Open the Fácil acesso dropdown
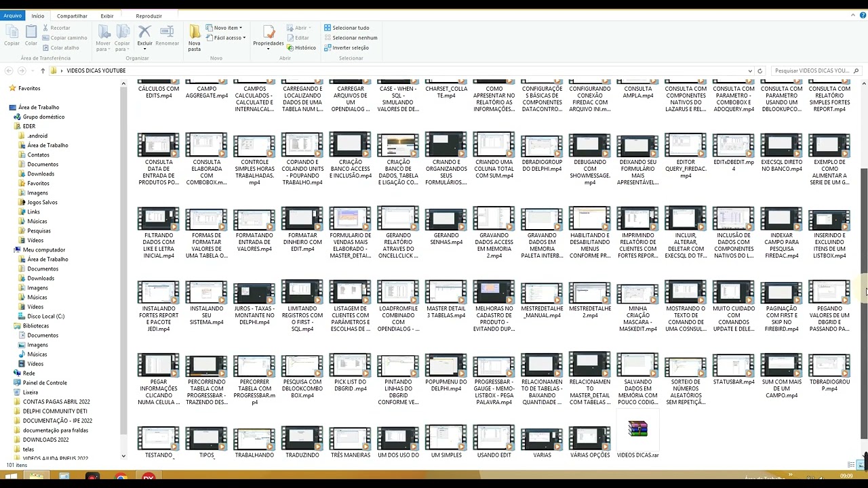This screenshot has height=488, width=868. [x=226, y=38]
